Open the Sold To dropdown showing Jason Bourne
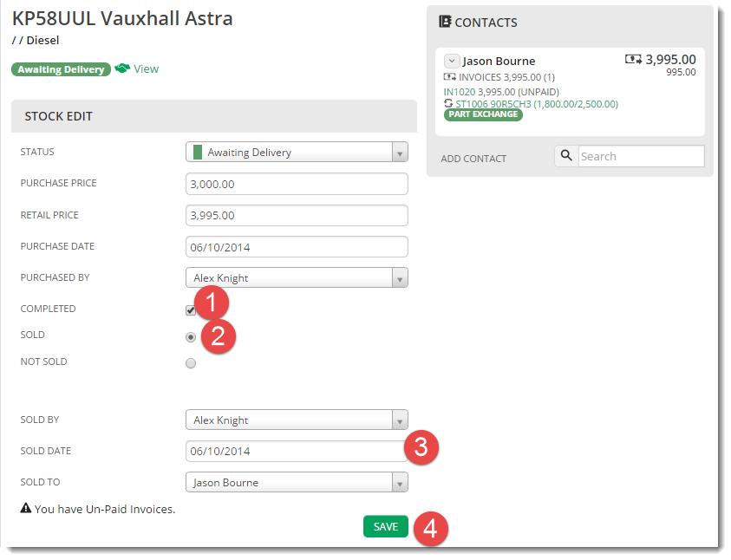Image resolution: width=731 pixels, height=560 pixels. 297,482
